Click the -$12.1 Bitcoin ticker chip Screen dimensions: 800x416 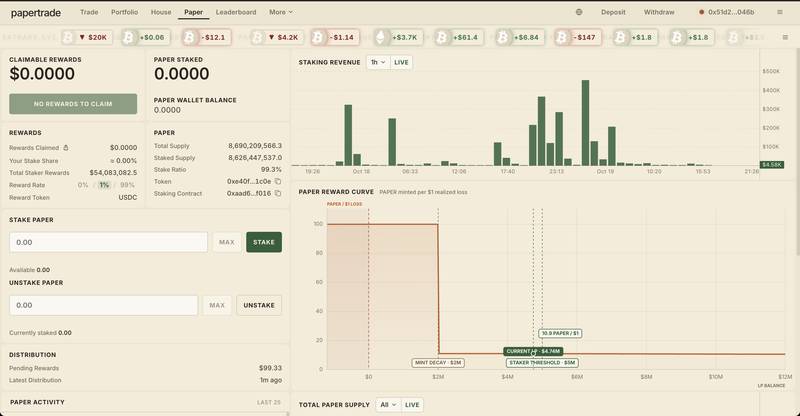pos(207,37)
